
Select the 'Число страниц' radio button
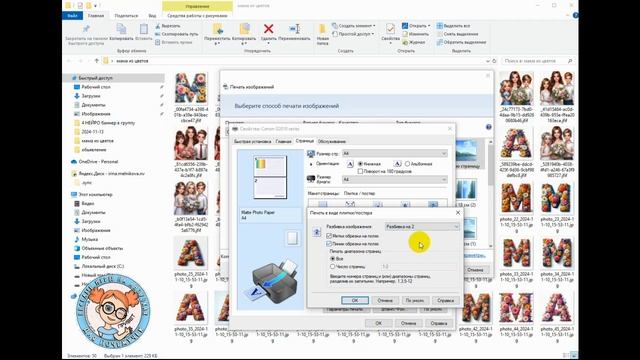pyautogui.click(x=332, y=267)
